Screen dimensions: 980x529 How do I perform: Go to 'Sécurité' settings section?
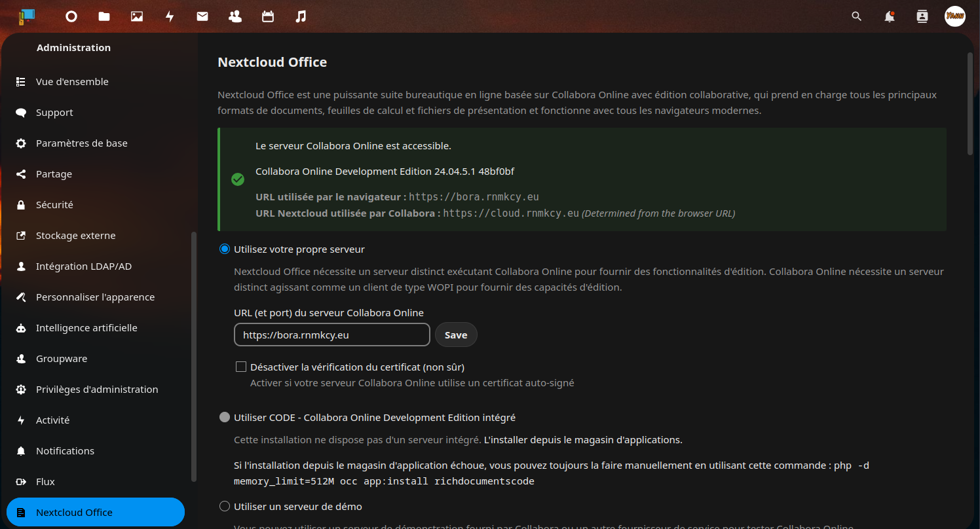54,205
